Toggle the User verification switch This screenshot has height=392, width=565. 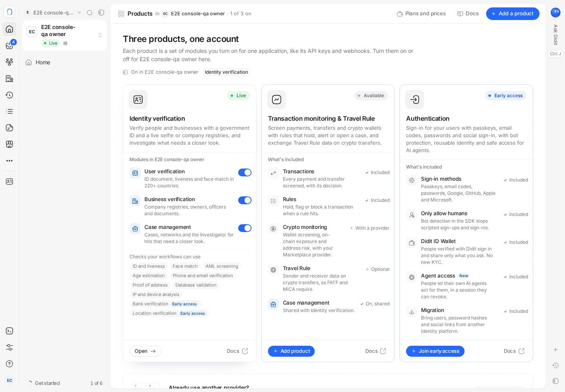tap(245, 172)
